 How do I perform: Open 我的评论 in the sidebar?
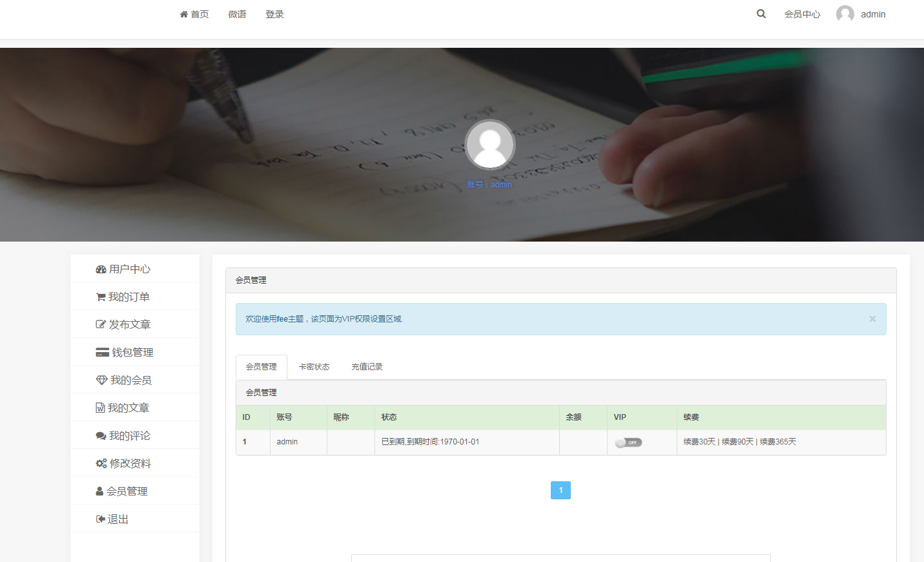tap(129, 436)
